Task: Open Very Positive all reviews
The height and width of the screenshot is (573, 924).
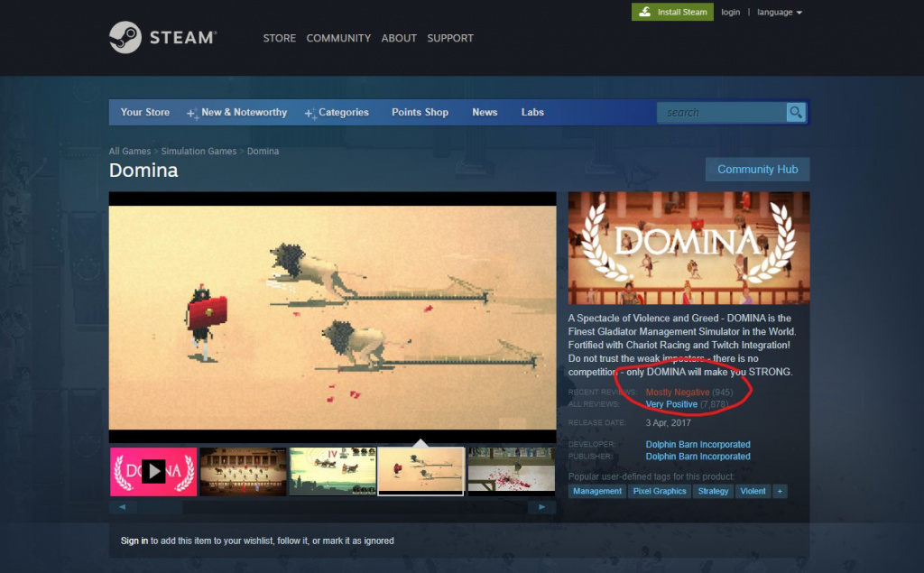Action: [671, 404]
